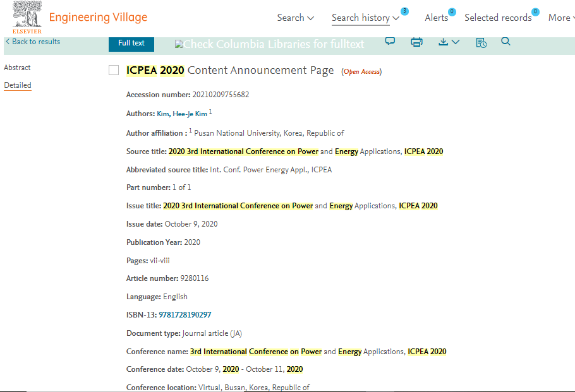
Task: Open the ISBN-13 9781728190297 link
Action: click(185, 315)
